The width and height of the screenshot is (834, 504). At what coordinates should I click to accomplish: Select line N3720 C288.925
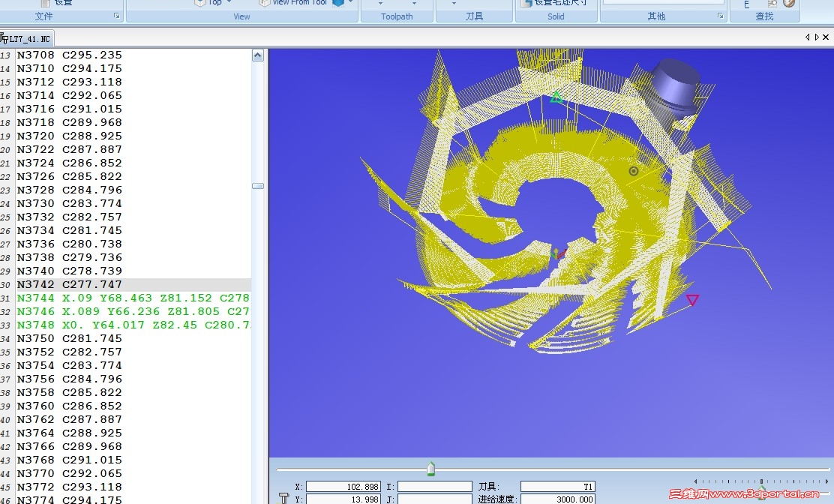tap(69, 136)
